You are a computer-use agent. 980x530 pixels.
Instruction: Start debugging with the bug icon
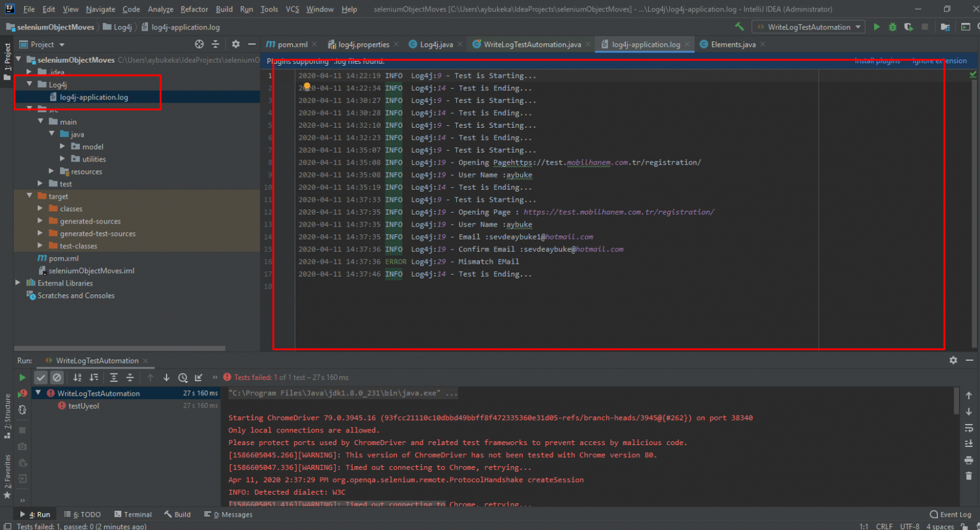[893, 27]
